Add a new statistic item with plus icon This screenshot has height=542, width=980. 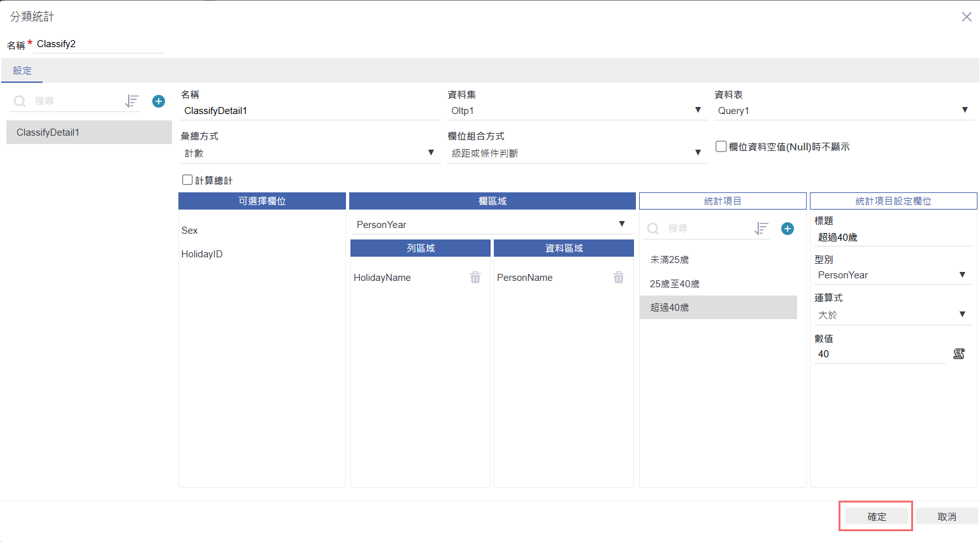click(788, 229)
